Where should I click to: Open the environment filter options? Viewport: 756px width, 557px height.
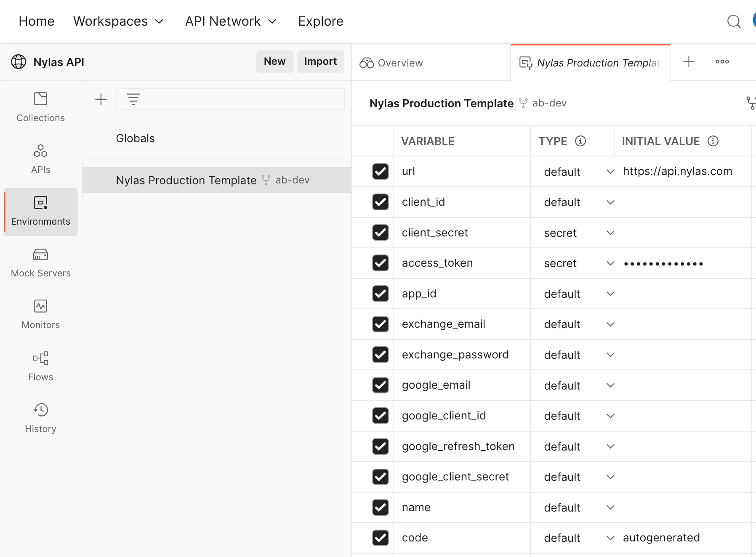(133, 99)
